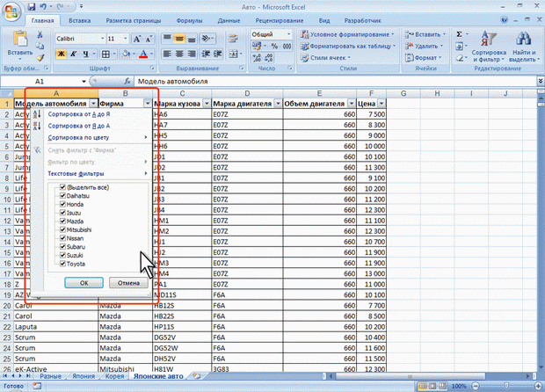Align text right
This screenshot has height=392, width=545.
click(x=192, y=54)
